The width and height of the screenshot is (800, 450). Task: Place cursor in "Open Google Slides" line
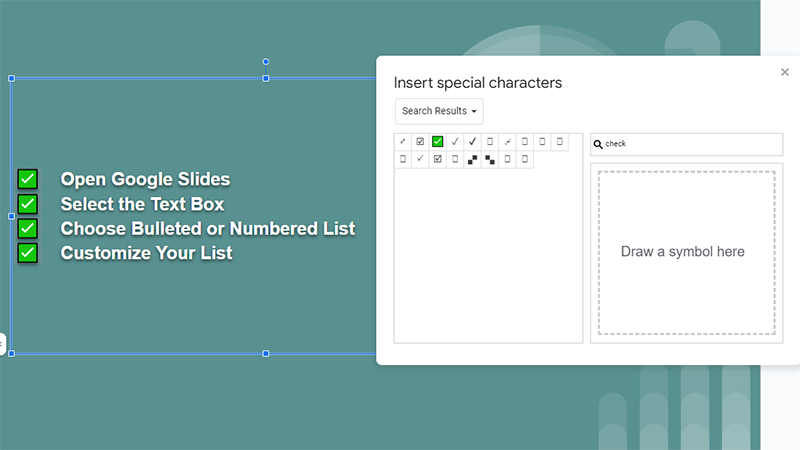[x=145, y=179]
